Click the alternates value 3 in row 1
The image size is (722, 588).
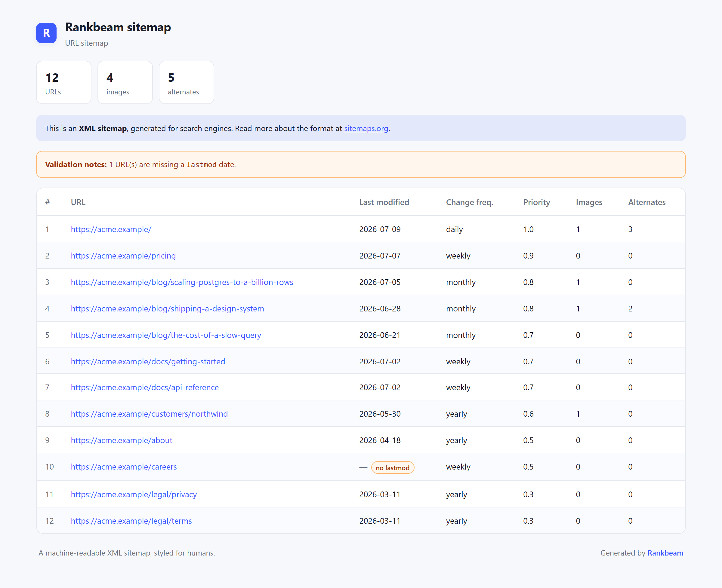(630, 229)
